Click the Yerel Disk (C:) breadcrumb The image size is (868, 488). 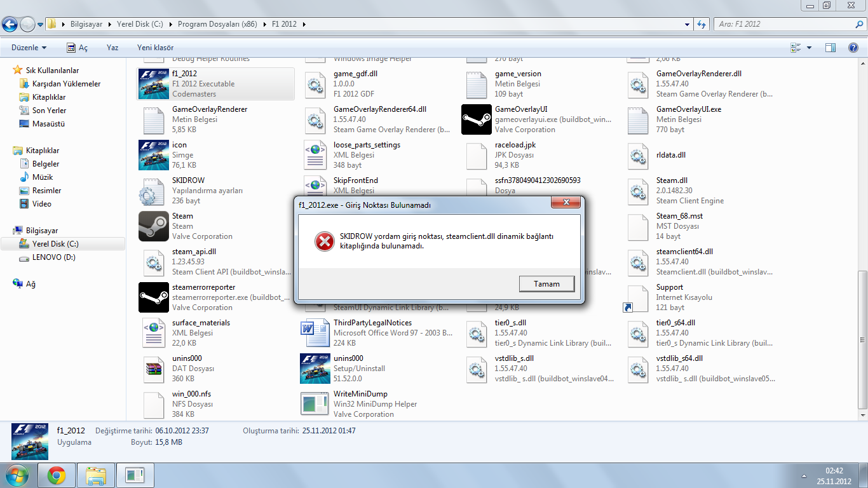(140, 24)
